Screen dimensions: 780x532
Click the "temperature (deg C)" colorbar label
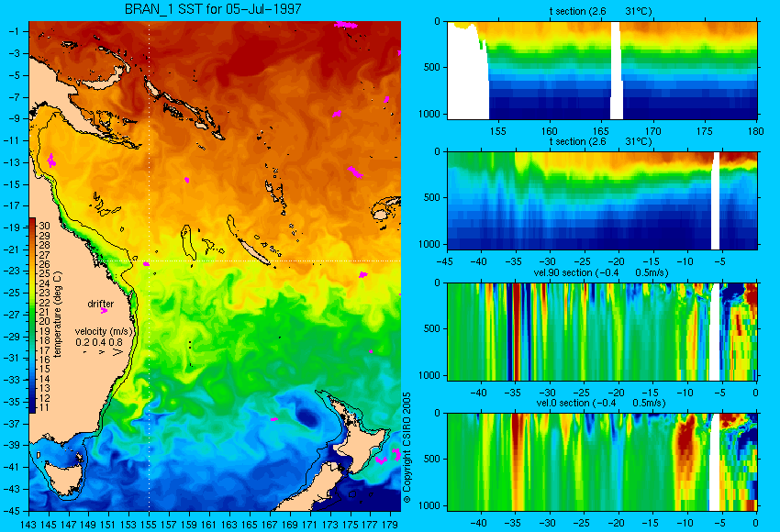[57, 315]
